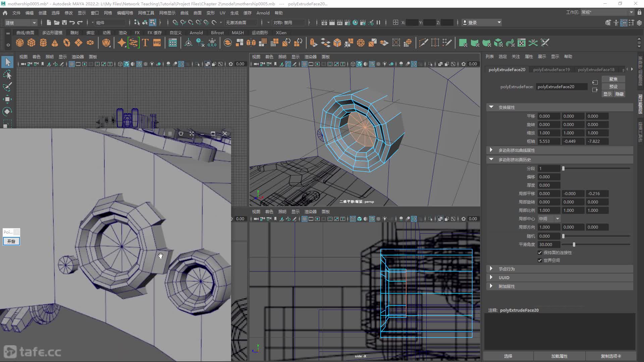This screenshot has height=362, width=644.
Task: Click the Undo arrow in status line
Action: [72, 22]
